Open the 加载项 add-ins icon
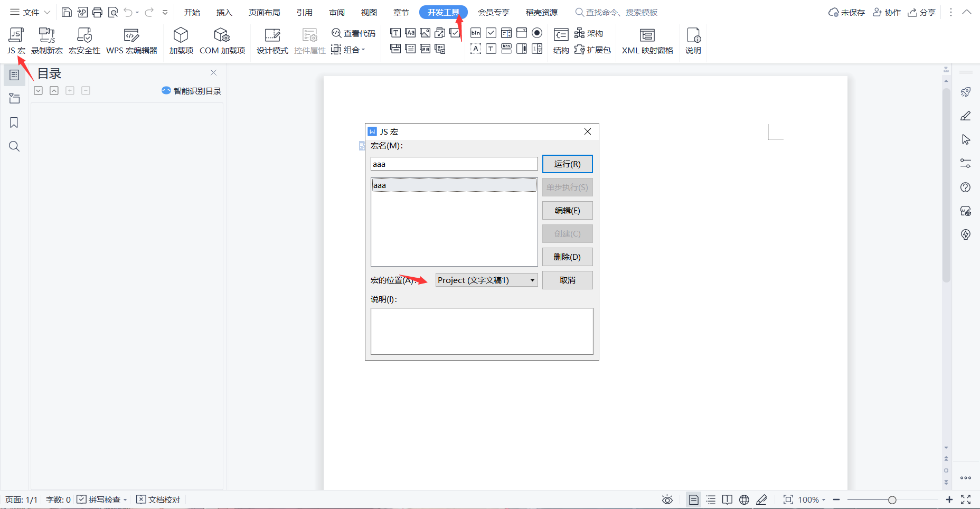 coord(181,35)
